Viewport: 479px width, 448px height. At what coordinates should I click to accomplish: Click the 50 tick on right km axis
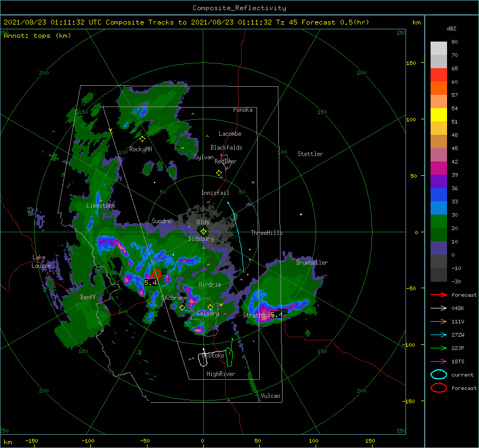pos(414,176)
